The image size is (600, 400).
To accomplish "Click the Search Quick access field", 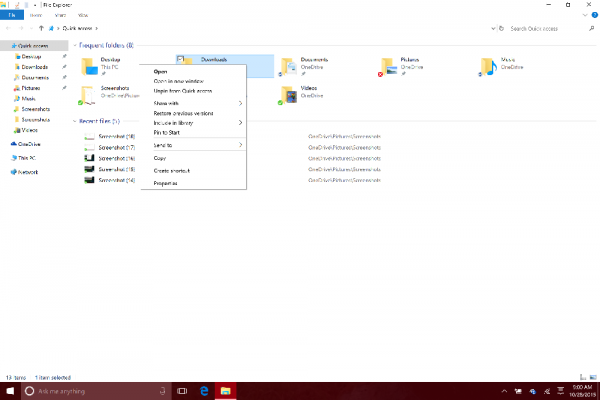I will 546,28.
